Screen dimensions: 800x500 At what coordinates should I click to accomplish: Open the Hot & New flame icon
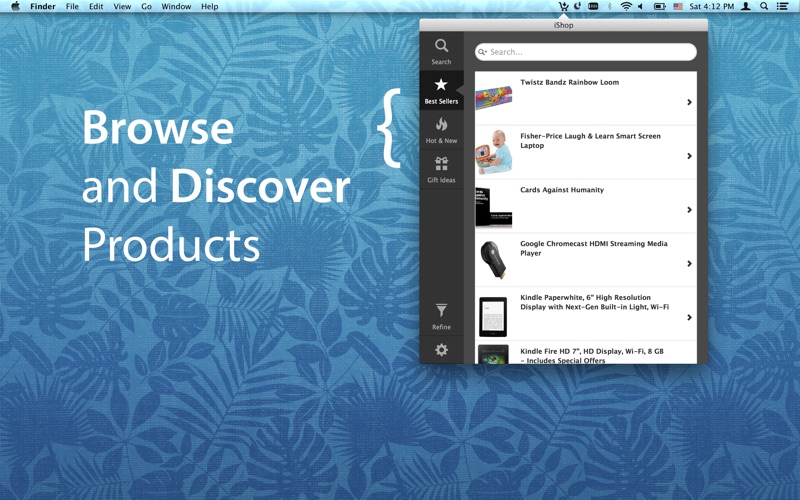click(441, 129)
